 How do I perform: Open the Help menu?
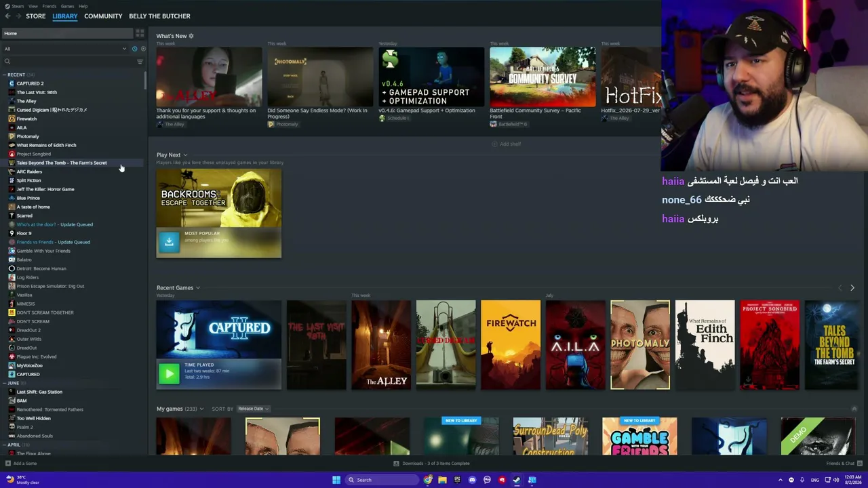click(x=83, y=6)
